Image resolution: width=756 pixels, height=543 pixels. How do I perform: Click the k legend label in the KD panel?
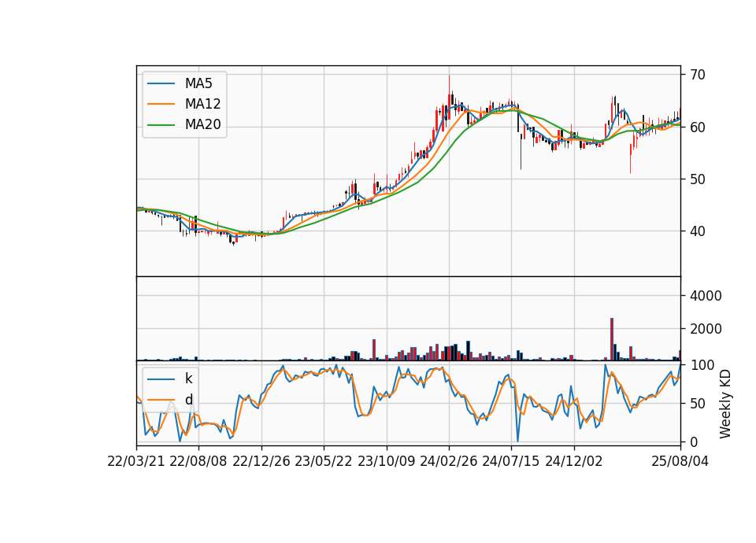(x=188, y=379)
